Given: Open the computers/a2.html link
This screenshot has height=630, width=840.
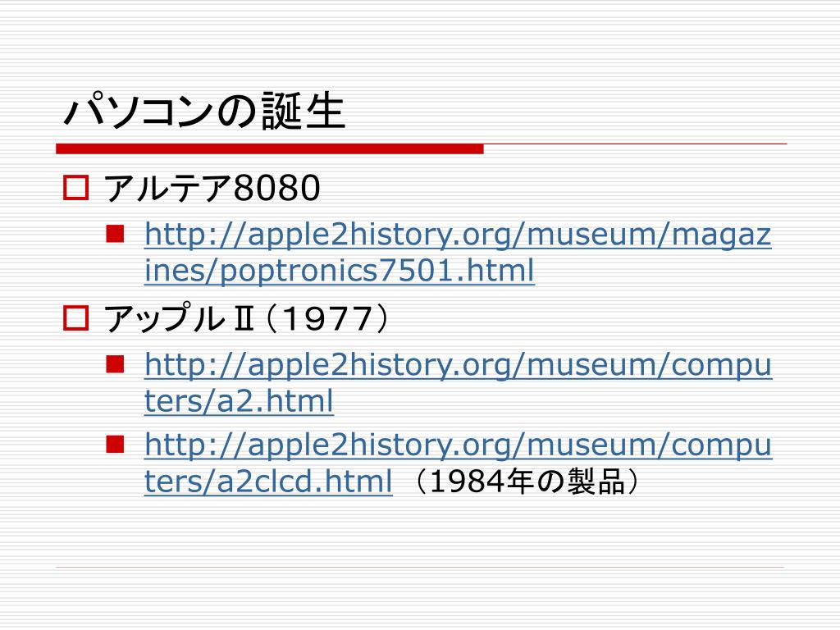Looking at the screenshot, I should [x=458, y=382].
